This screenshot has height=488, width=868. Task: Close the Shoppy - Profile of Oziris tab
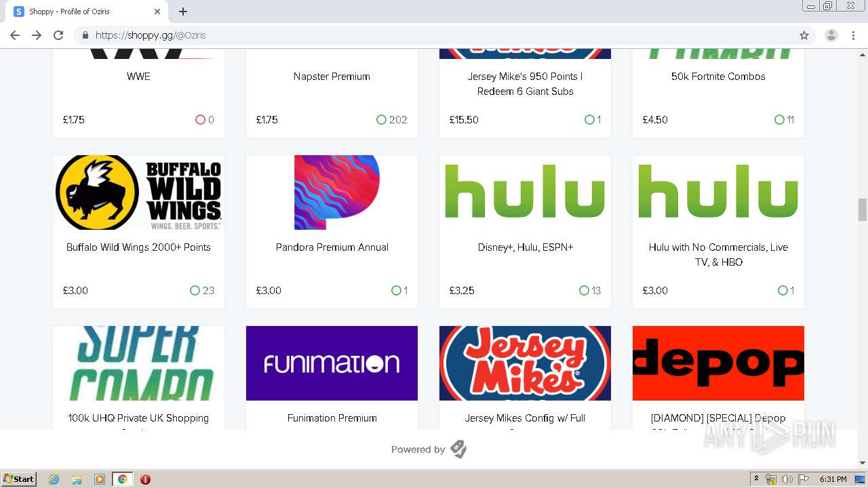pyautogui.click(x=157, y=12)
